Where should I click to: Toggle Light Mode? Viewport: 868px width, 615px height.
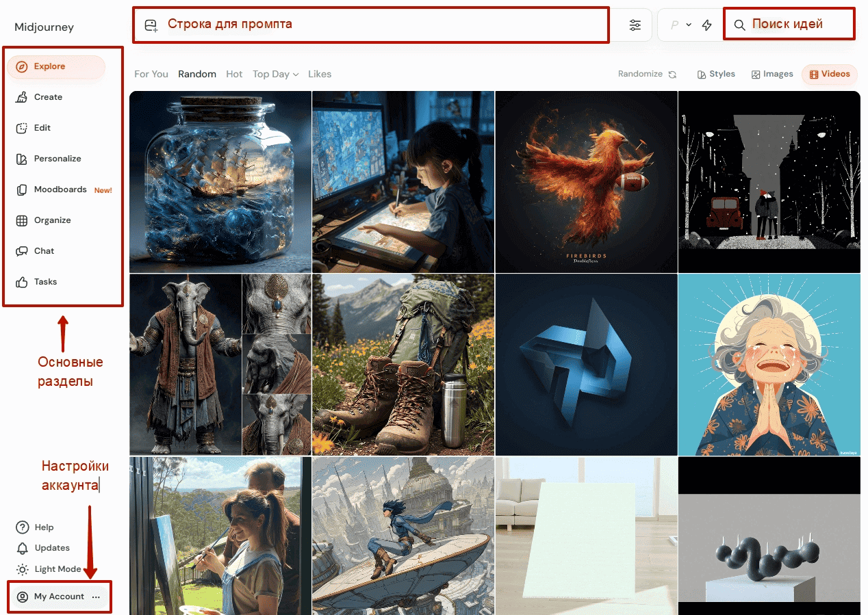point(49,569)
